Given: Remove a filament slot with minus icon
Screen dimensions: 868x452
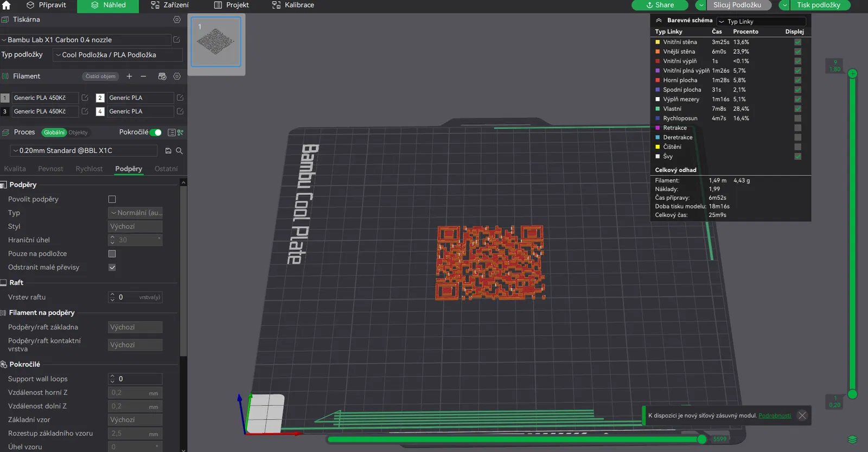Looking at the screenshot, I should point(143,77).
